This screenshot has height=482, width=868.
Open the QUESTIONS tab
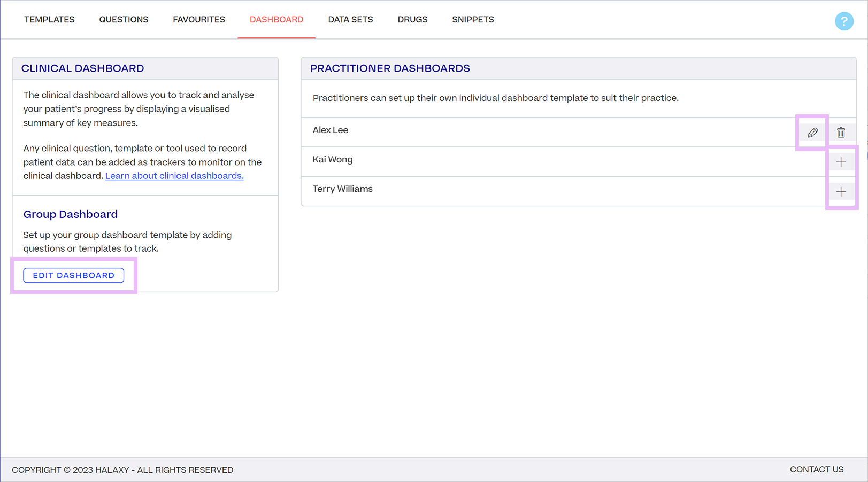(124, 19)
